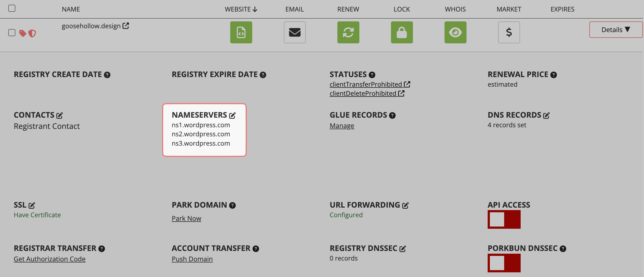
Task: Show help for Glue Records
Action: [392, 115]
